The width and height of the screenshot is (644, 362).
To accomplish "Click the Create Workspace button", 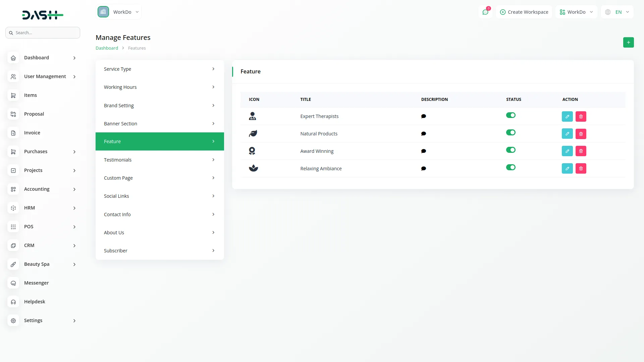I will click(x=524, y=12).
